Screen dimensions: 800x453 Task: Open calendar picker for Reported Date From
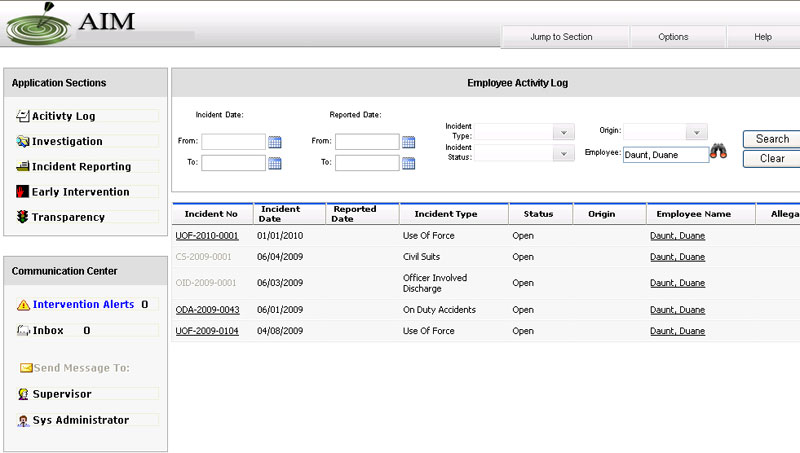coord(408,142)
